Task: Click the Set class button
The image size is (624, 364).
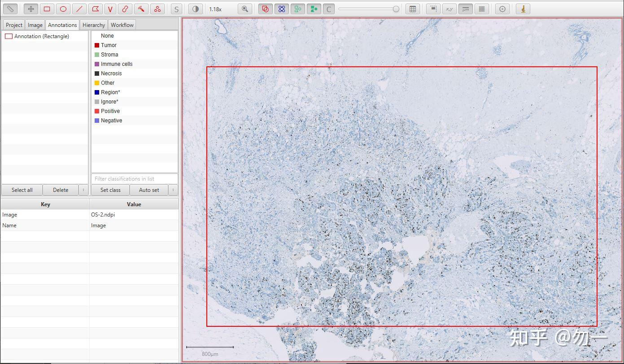Action: pos(110,190)
